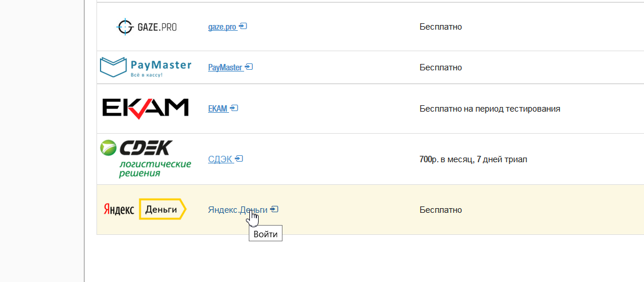The height and width of the screenshot is (282, 644).
Task: Click the login arrow icon beside PayMaster
Action: (x=249, y=67)
